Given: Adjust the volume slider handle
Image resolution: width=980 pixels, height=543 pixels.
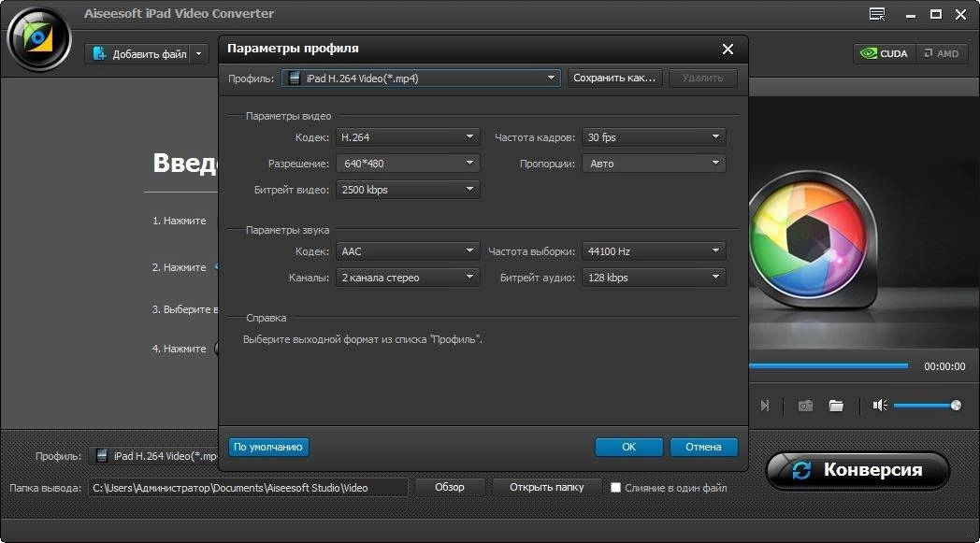Looking at the screenshot, I should [956, 406].
